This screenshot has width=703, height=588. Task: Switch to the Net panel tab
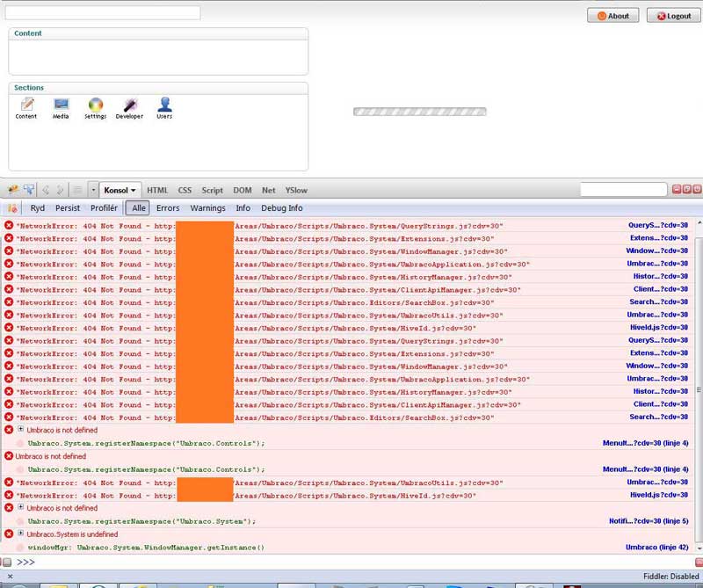click(269, 190)
